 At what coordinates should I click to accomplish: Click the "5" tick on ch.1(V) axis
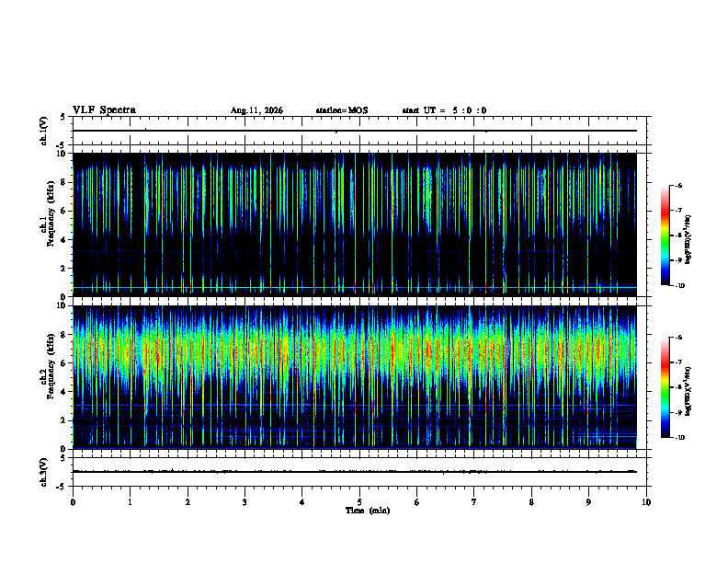click(x=64, y=118)
